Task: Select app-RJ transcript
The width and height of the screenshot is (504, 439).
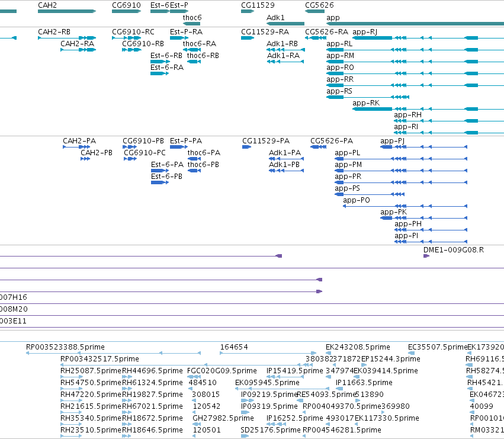Action: pos(428,38)
